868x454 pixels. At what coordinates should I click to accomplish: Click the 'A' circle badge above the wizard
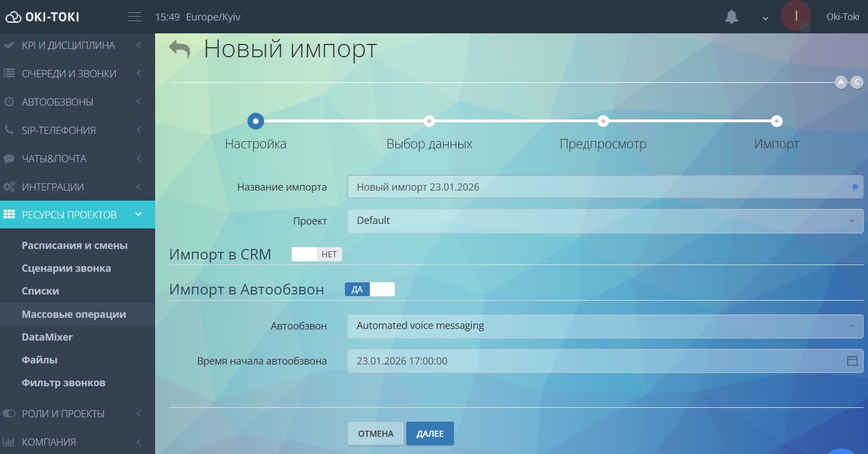click(841, 82)
